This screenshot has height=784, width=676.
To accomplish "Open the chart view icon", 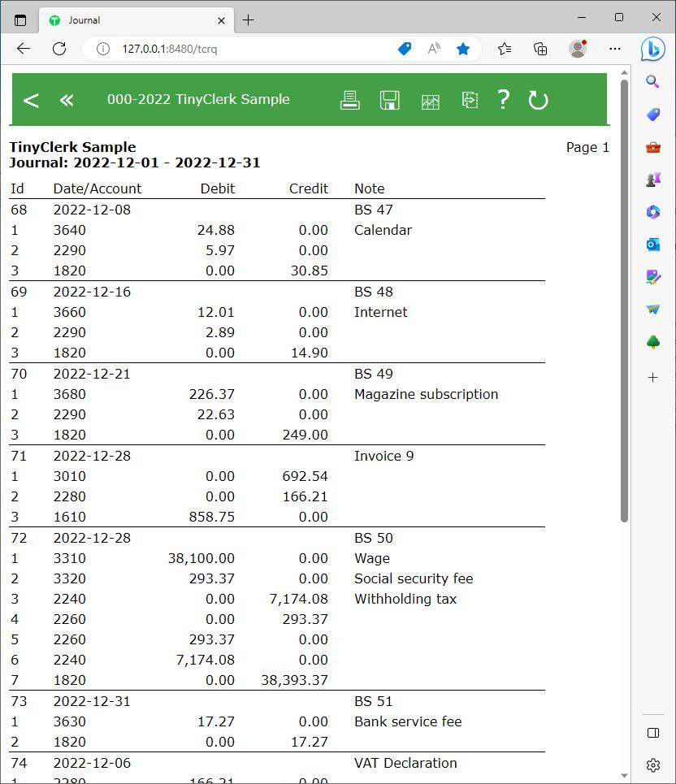I will [x=430, y=101].
